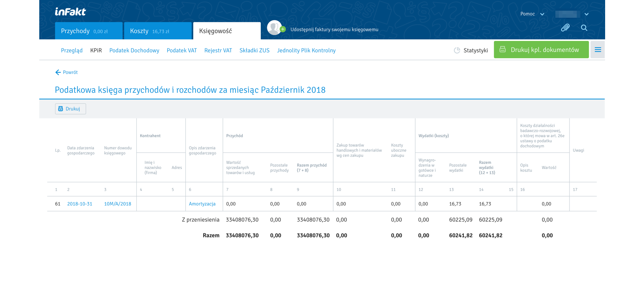Open the Przegląd submenu
The width and height of the screenshot is (644, 297).
(72, 50)
